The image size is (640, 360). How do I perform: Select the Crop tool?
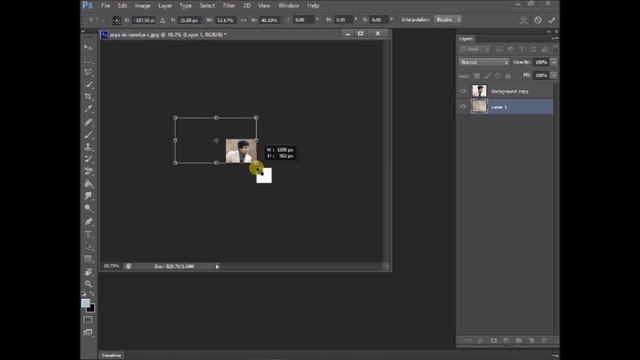pos(88,97)
